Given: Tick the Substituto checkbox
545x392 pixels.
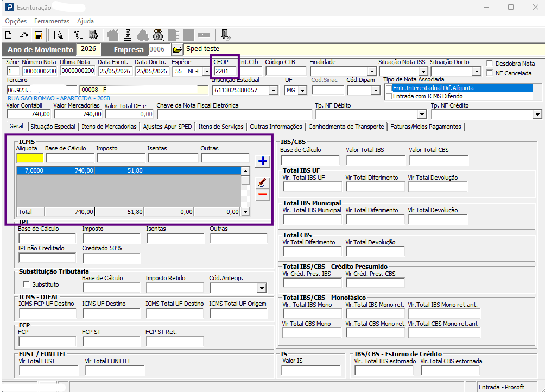Looking at the screenshot, I should coord(26,284).
